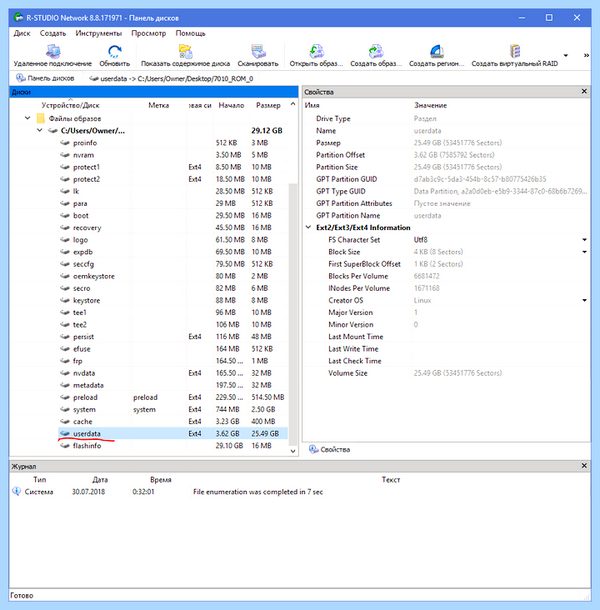Viewport: 600px width, 610px height.
Task: Switch to the Панель дисков tab
Action: pyautogui.click(x=45, y=78)
